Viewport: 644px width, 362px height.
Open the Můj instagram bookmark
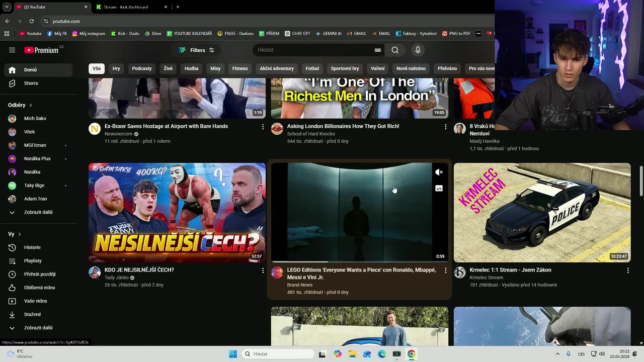pyautogui.click(x=89, y=34)
